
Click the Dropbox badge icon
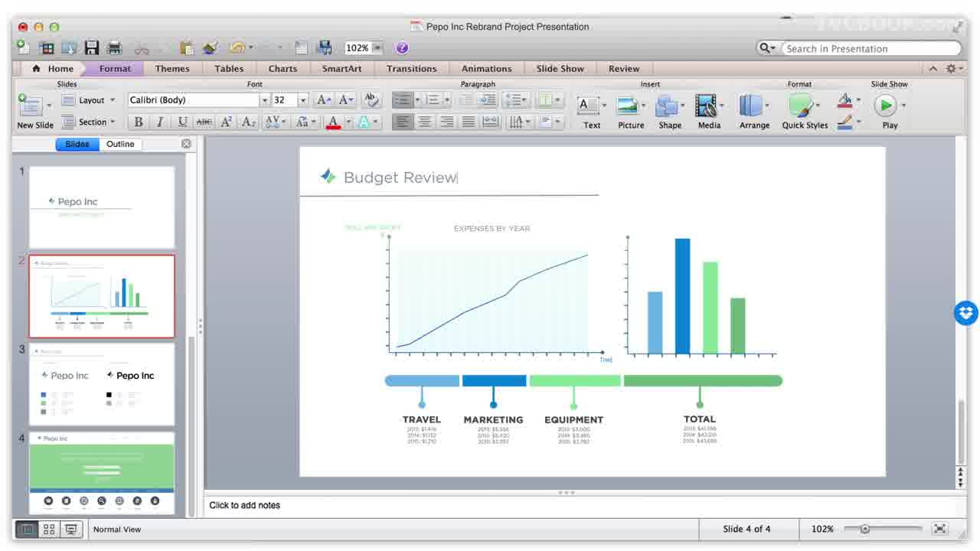tap(966, 312)
